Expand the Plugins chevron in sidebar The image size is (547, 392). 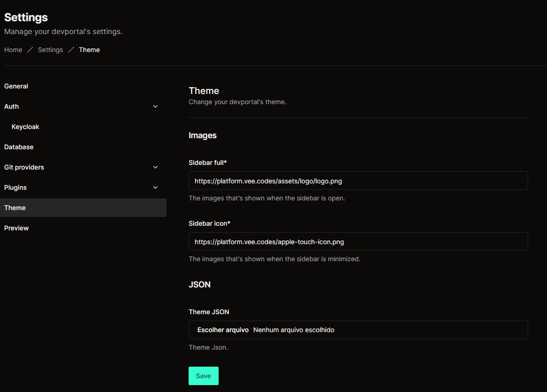coord(155,187)
